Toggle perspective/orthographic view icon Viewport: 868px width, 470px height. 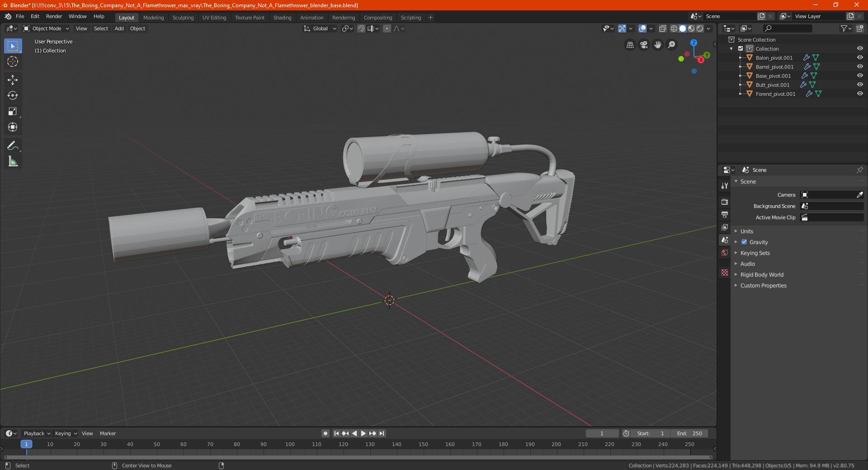(x=630, y=45)
